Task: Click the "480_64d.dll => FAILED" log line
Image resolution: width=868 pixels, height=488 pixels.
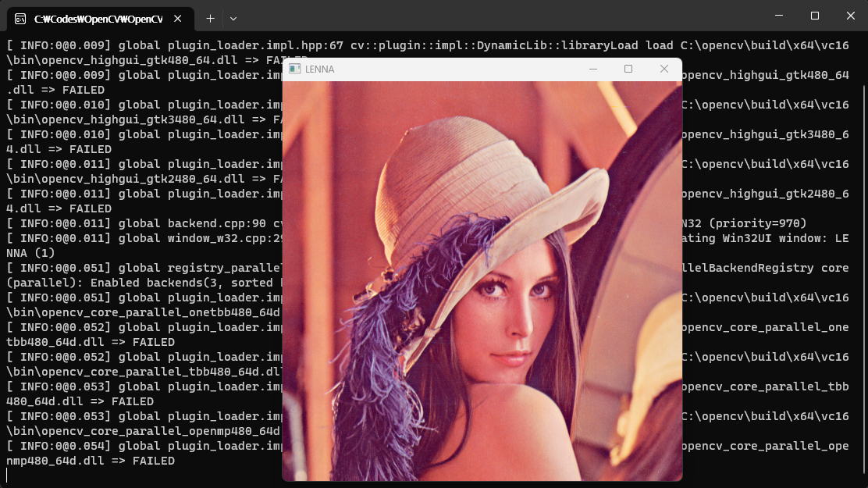Action: coord(80,401)
